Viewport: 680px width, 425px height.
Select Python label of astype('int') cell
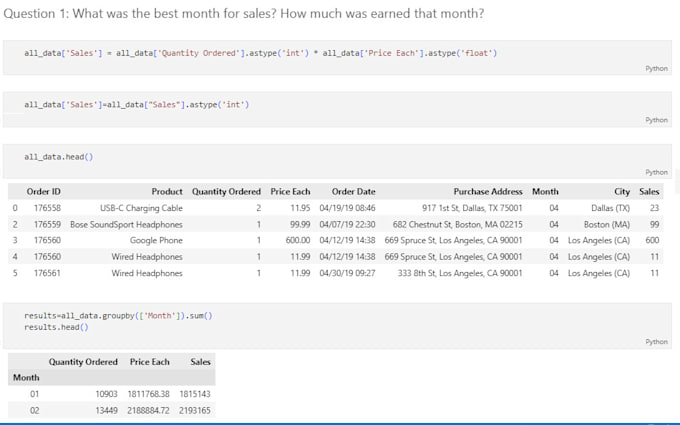(656, 120)
